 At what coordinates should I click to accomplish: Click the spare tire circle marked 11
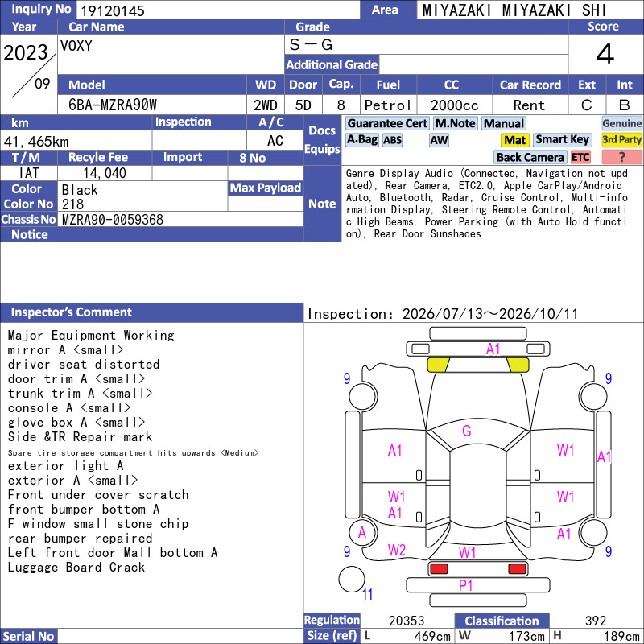coord(352,580)
